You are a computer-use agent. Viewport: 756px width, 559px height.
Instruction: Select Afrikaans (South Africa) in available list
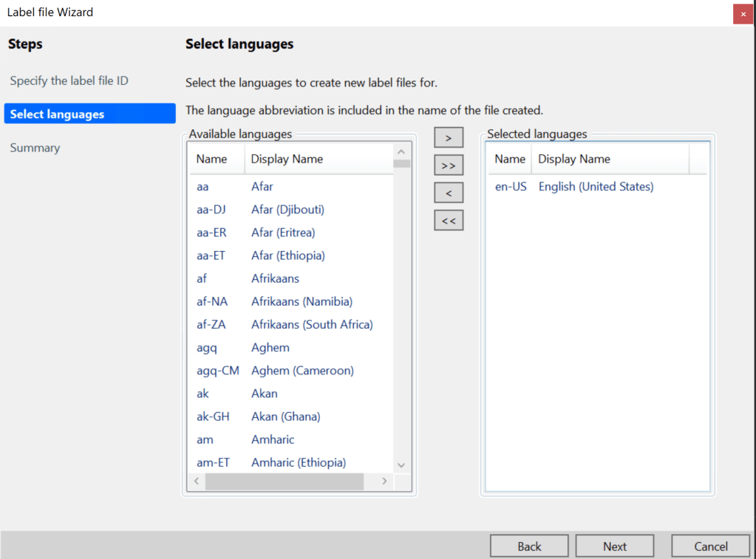coord(312,324)
